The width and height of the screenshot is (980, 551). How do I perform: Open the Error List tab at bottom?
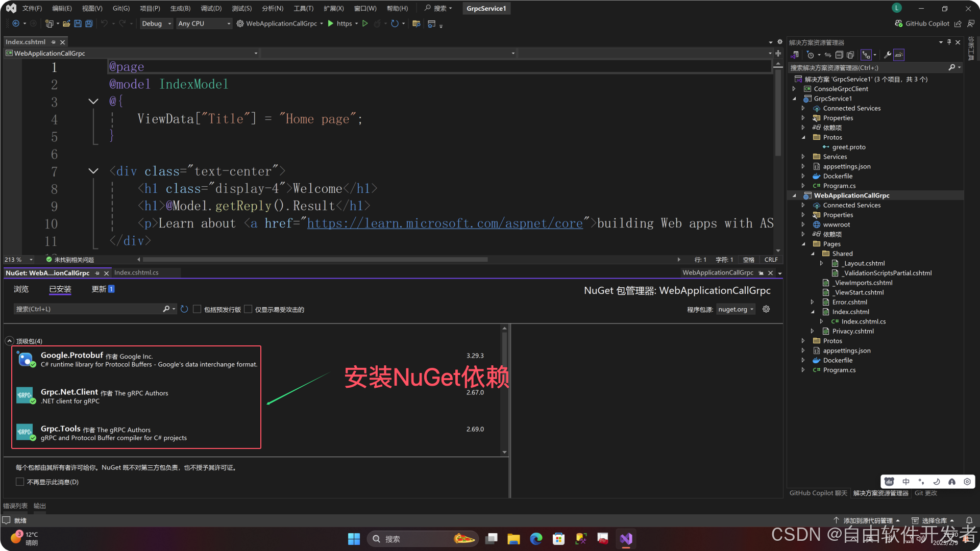click(x=15, y=506)
